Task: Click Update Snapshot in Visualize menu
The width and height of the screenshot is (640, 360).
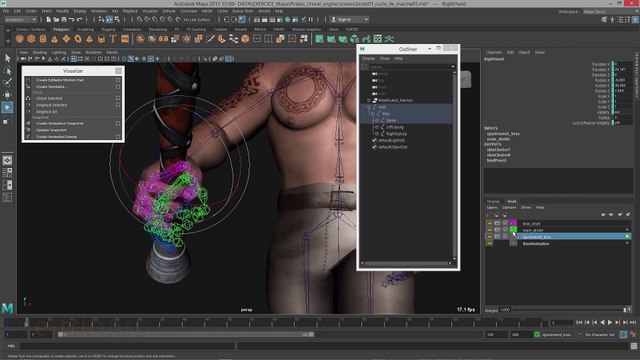Action: [x=51, y=130]
